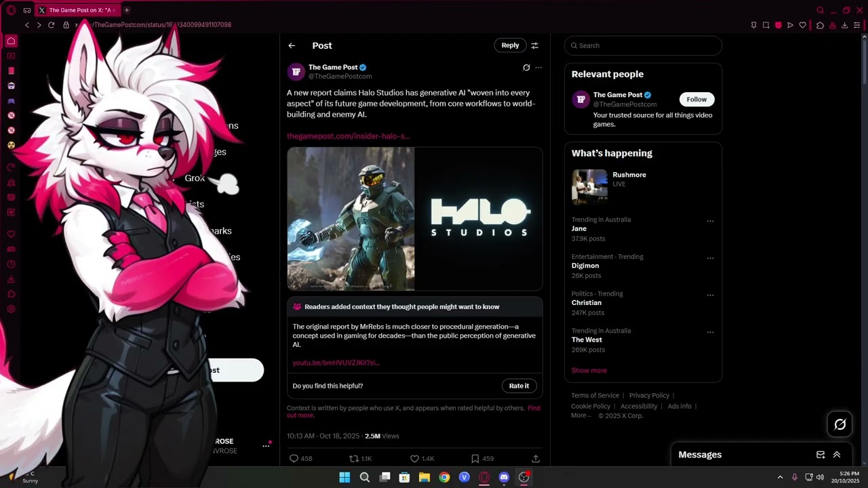Show hidden system tray icons chevron

point(780,477)
